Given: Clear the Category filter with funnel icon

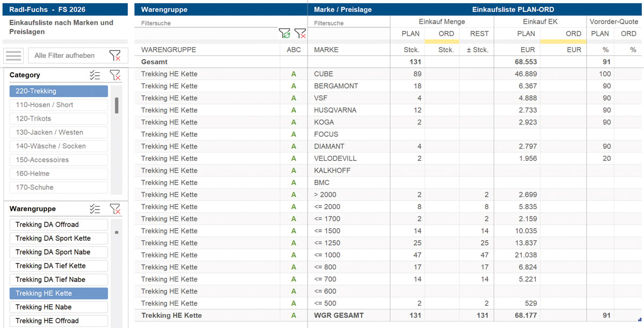Looking at the screenshot, I should pyautogui.click(x=115, y=75).
